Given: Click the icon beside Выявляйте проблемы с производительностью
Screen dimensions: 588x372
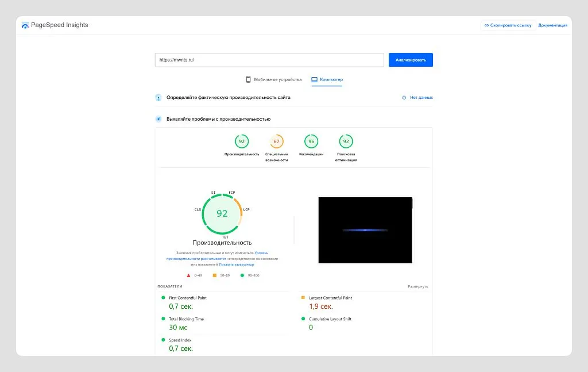Looking at the screenshot, I should click(x=158, y=119).
